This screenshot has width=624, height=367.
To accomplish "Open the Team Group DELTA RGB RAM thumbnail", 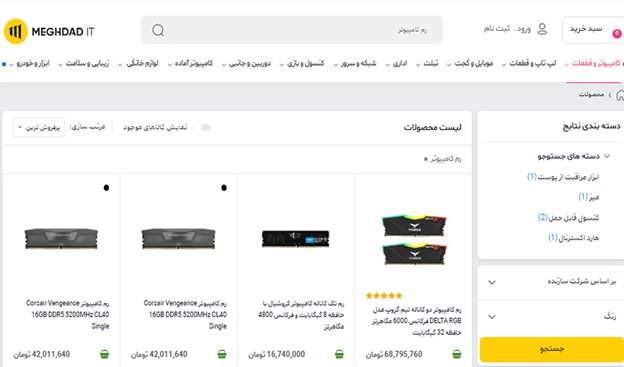I will click(413, 239).
